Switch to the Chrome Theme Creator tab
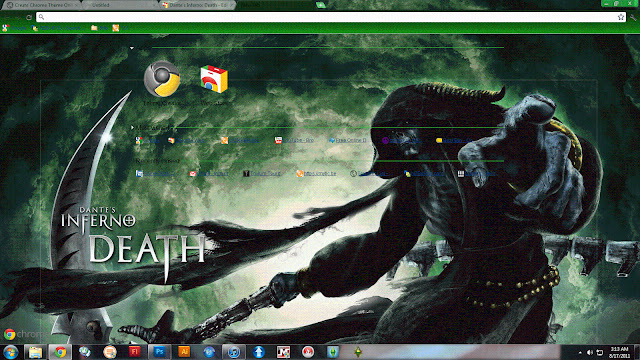640x360 pixels. click(x=41, y=5)
